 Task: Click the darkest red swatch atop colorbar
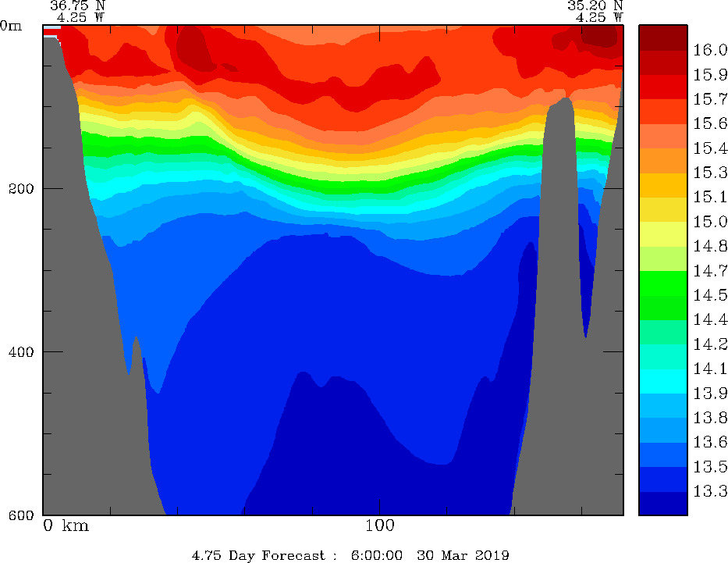pyautogui.click(x=663, y=37)
